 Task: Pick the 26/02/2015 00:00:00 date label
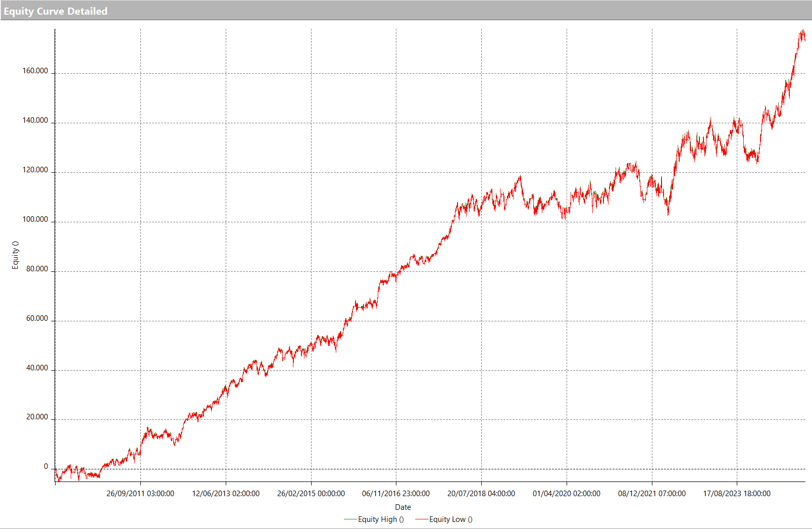pos(311,494)
